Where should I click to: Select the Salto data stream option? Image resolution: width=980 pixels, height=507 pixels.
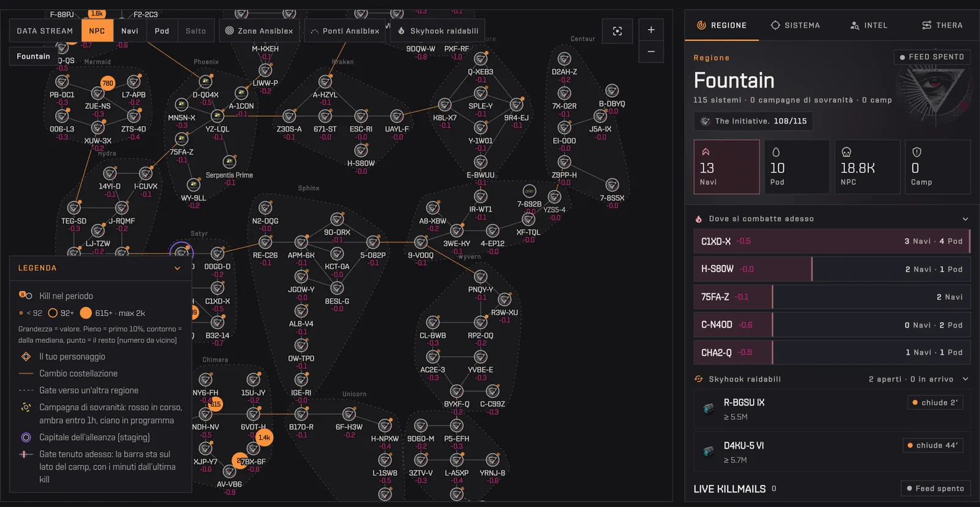(x=196, y=31)
